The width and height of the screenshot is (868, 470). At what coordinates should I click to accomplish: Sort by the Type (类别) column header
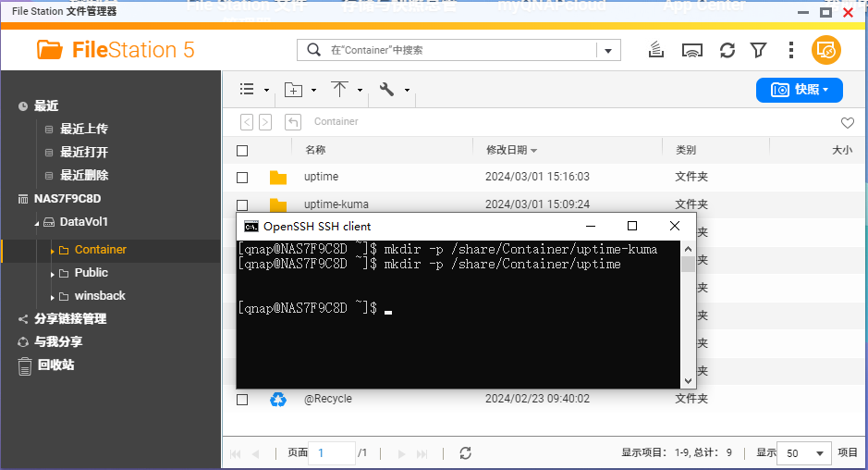point(686,150)
